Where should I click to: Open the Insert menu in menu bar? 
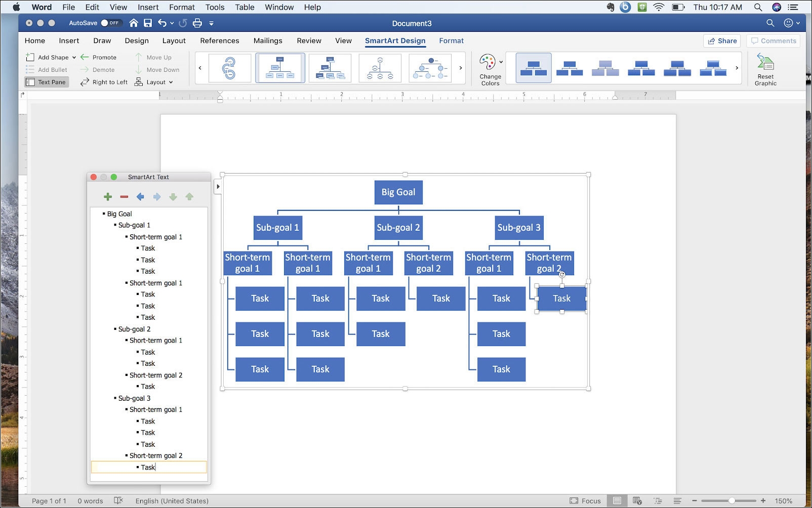(x=148, y=7)
